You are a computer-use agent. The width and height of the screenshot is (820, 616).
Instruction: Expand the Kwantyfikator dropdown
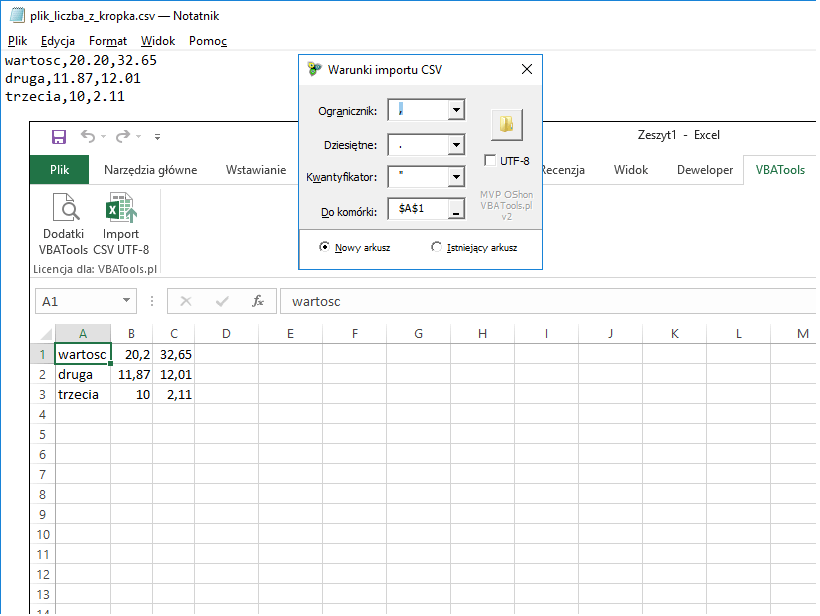456,177
